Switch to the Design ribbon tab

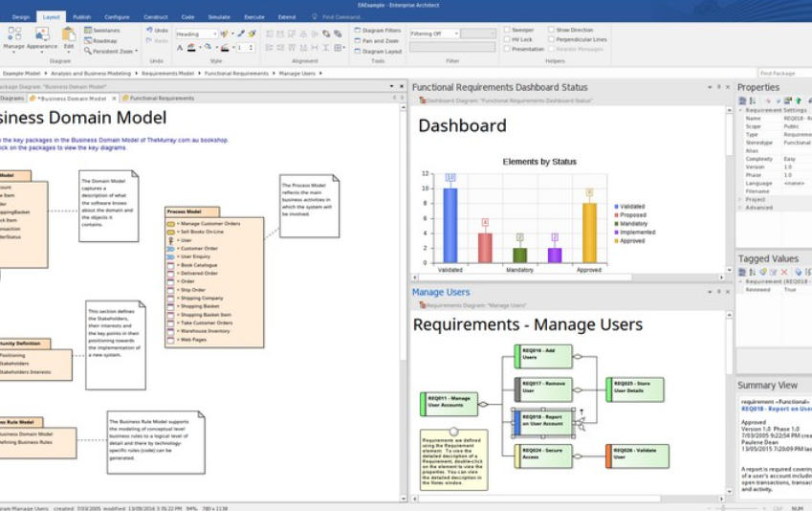[x=21, y=17]
